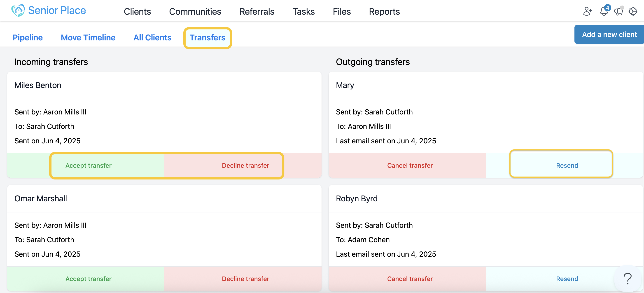The image size is (644, 293).
Task: Open the Clients menu
Action: click(x=137, y=12)
